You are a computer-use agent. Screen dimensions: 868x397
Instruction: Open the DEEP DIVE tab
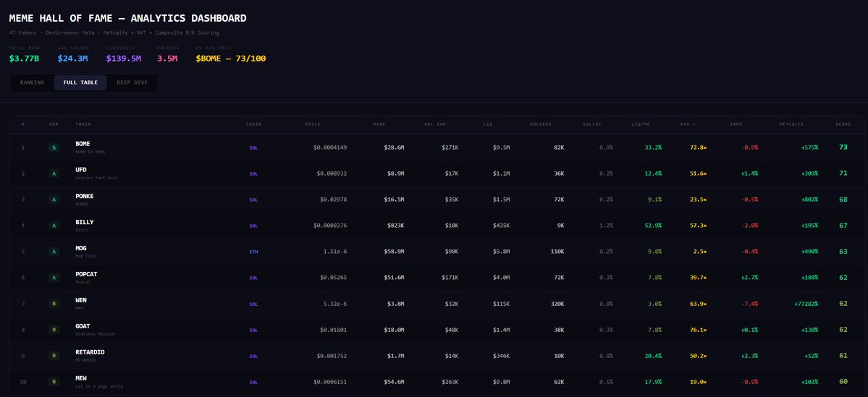tap(132, 82)
